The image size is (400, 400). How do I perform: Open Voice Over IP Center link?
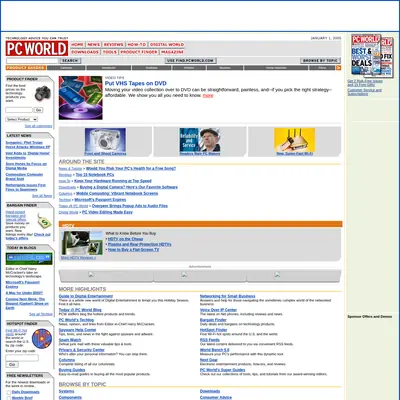[x=218, y=310]
